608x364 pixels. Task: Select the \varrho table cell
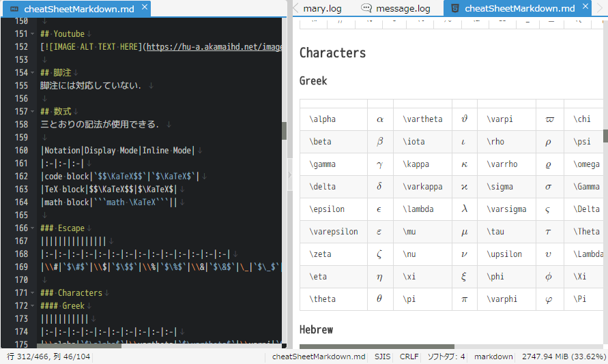[506, 164]
